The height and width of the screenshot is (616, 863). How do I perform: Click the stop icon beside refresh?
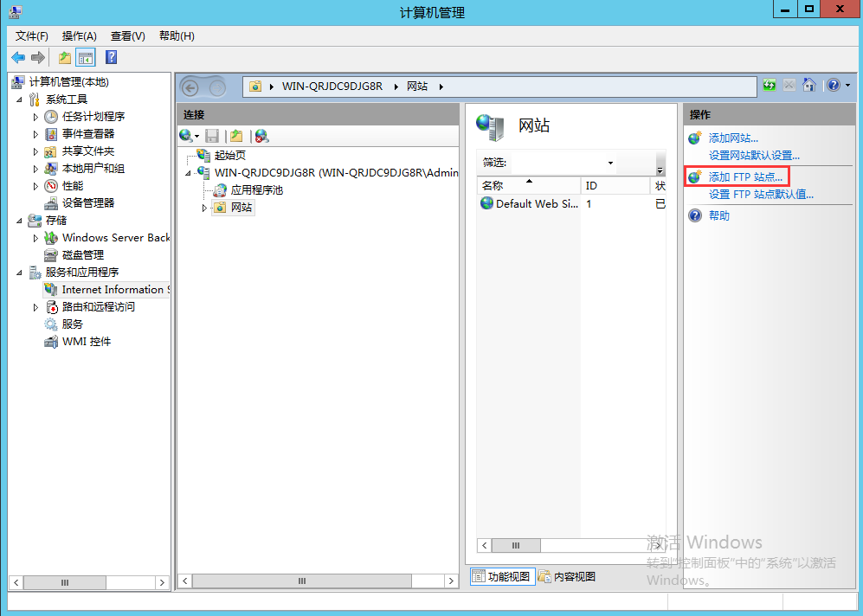(x=789, y=86)
